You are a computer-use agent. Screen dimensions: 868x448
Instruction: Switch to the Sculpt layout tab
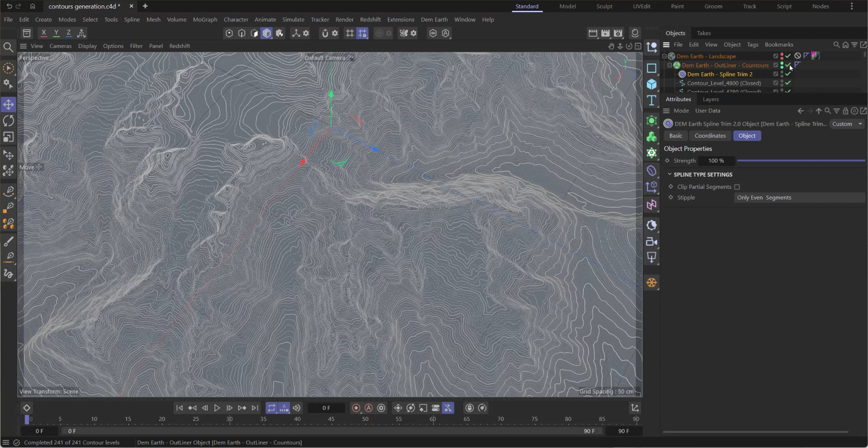604,6
